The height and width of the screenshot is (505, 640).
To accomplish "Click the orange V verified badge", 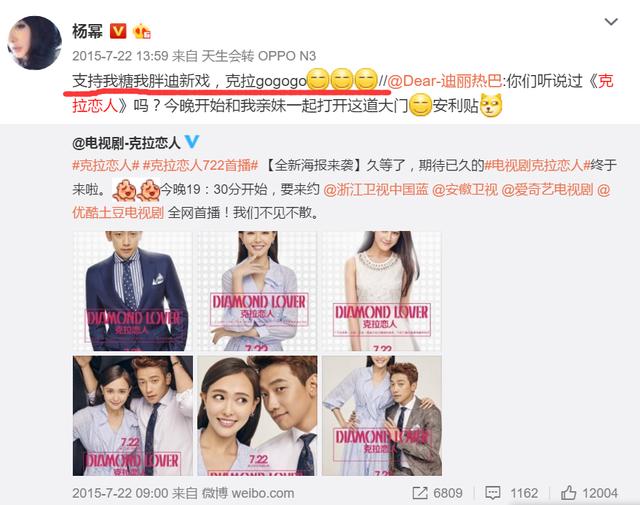I will (x=118, y=31).
